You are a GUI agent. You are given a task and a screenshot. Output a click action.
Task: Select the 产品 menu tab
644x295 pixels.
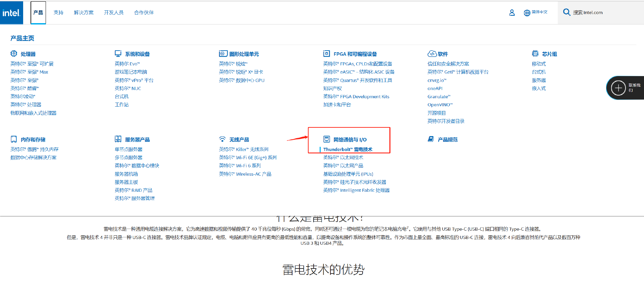point(38,13)
